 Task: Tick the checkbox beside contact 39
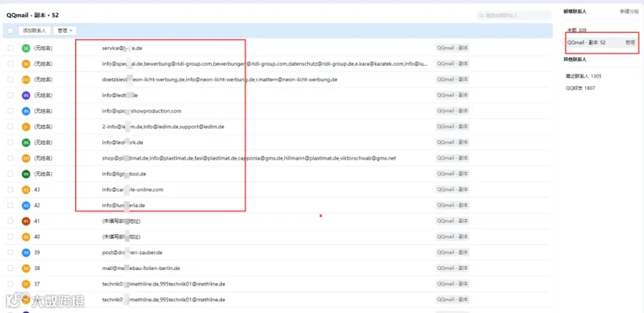pos(10,252)
